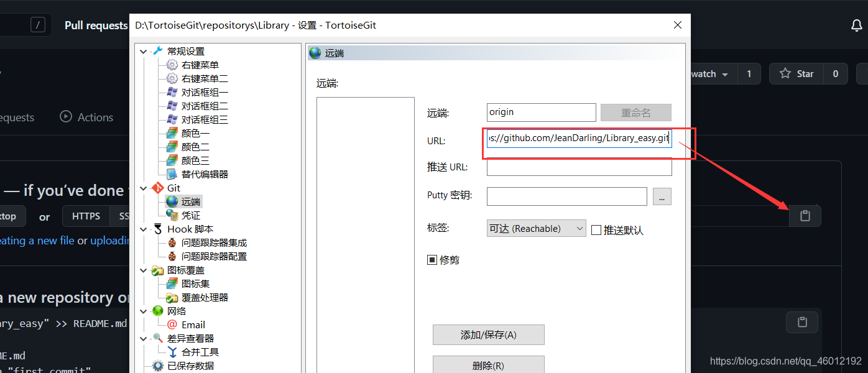Browse Putty key with ... button

click(x=662, y=196)
